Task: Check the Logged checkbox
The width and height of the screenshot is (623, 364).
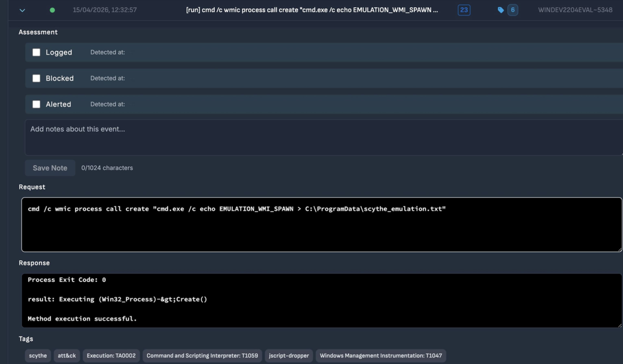Action: [x=36, y=52]
